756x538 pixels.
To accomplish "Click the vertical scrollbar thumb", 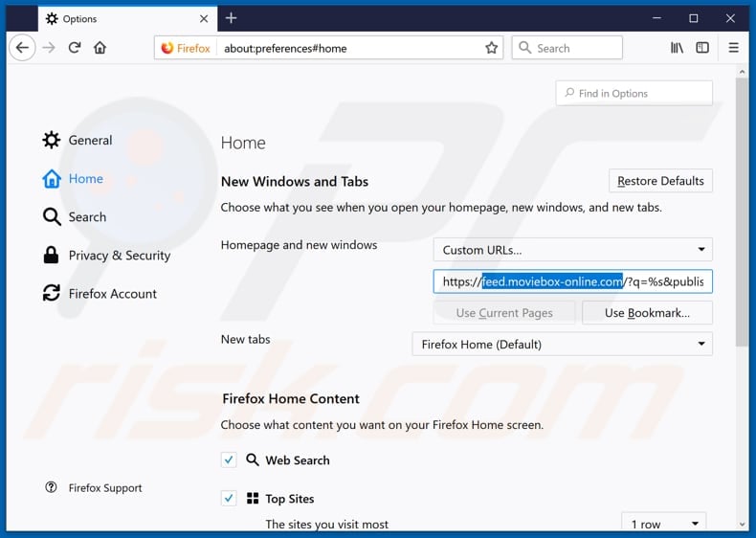I will pos(742,212).
